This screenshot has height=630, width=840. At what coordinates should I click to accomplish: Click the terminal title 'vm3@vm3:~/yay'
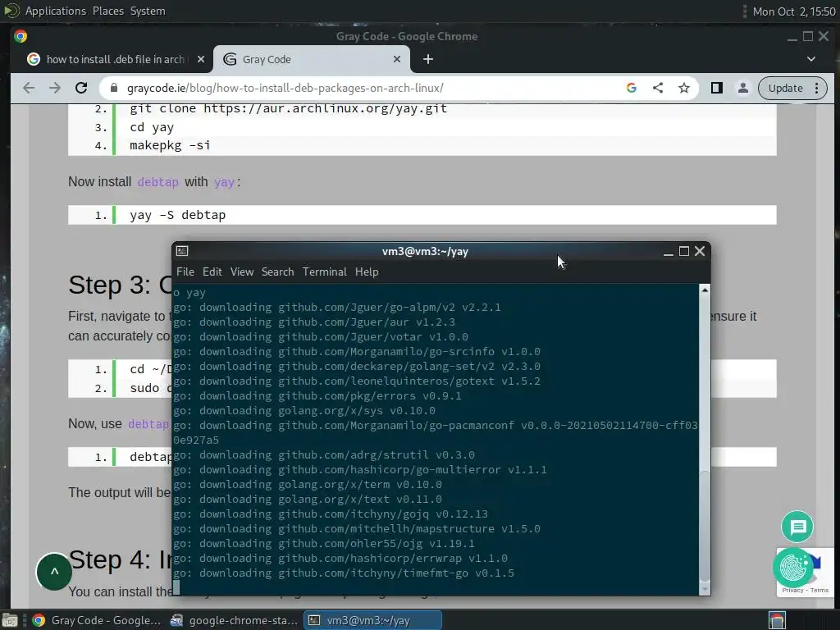pyautogui.click(x=425, y=251)
